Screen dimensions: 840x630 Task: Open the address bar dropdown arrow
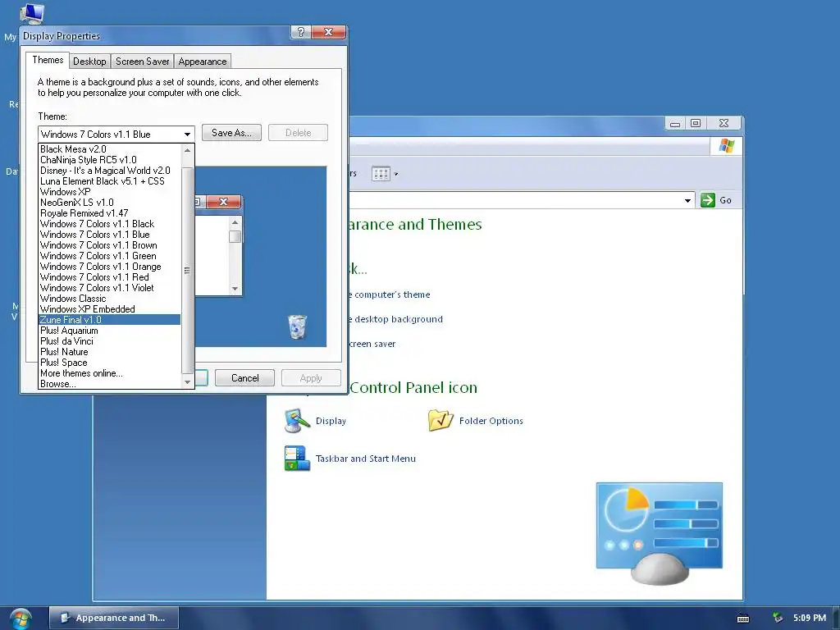(687, 200)
